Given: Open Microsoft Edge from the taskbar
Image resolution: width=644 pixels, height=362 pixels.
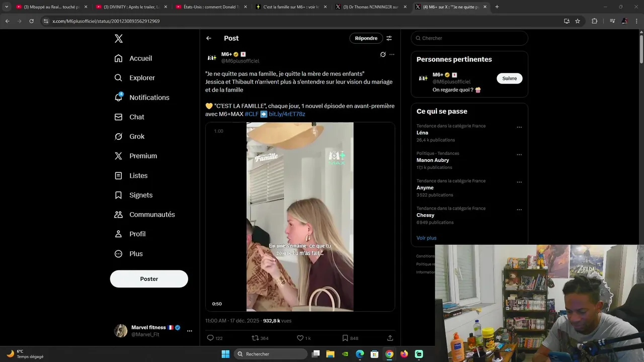Looking at the screenshot, I should pos(360,354).
